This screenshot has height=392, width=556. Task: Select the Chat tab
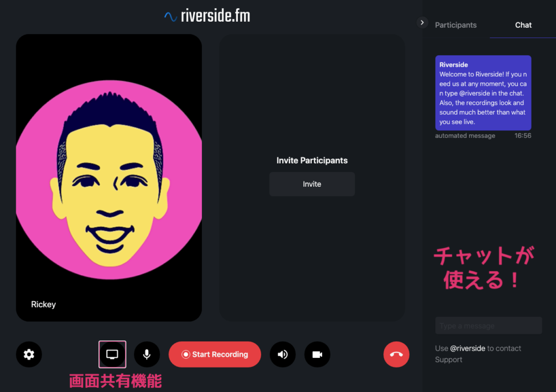point(523,25)
